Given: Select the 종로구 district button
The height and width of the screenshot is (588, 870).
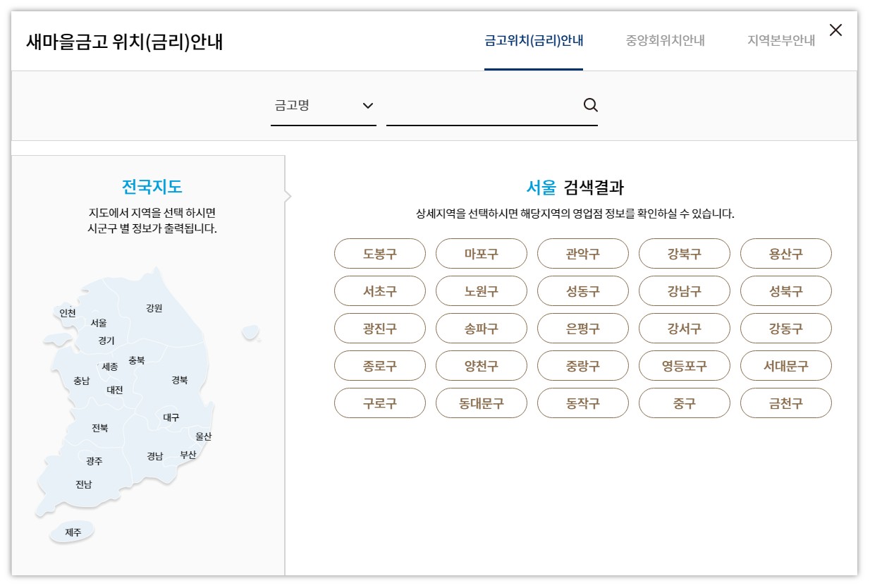Looking at the screenshot, I should [380, 366].
